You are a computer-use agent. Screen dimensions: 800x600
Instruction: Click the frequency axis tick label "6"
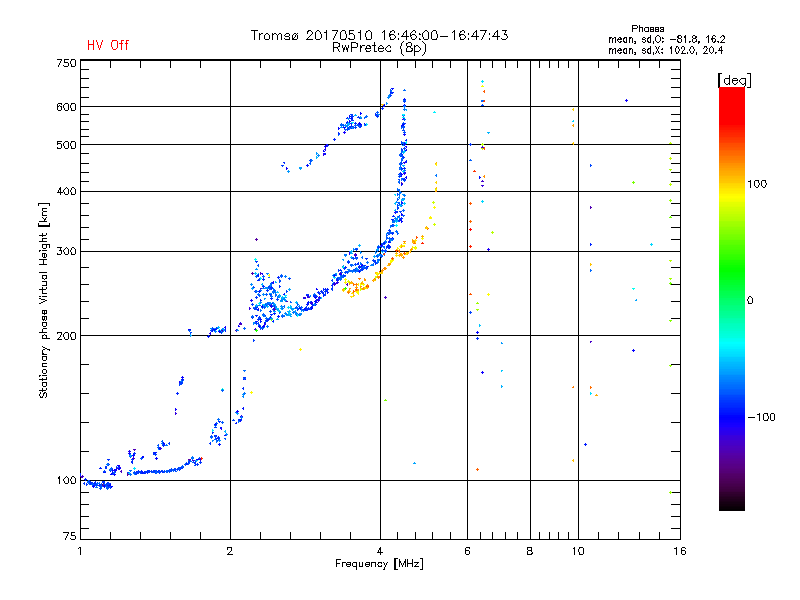point(467,551)
